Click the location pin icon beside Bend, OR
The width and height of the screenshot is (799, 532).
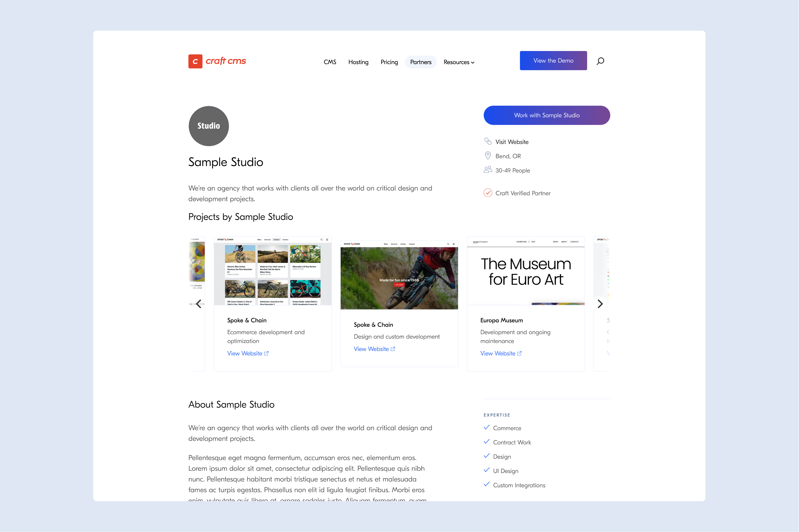(x=488, y=156)
